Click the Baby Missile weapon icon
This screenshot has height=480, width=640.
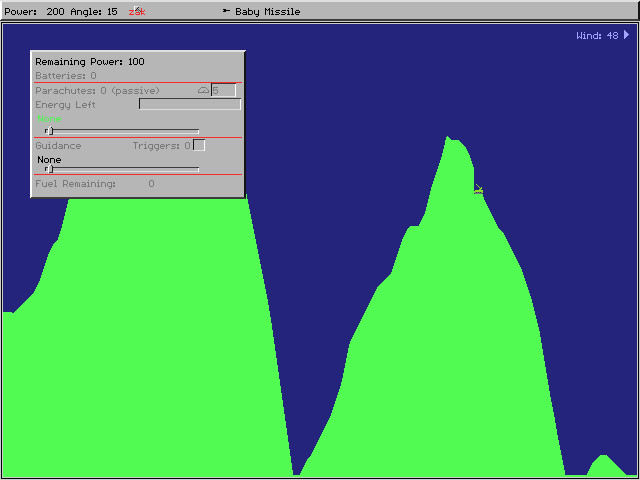coord(226,12)
